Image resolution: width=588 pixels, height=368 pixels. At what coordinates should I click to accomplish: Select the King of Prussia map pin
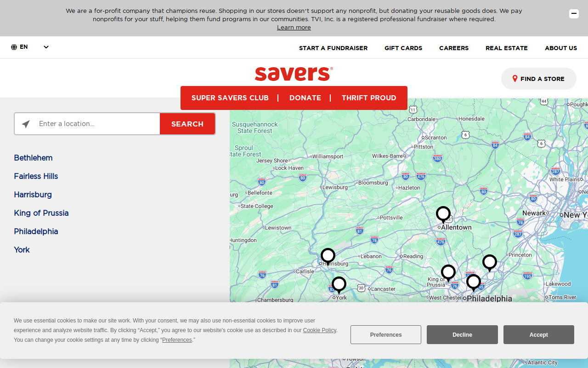[x=448, y=273]
